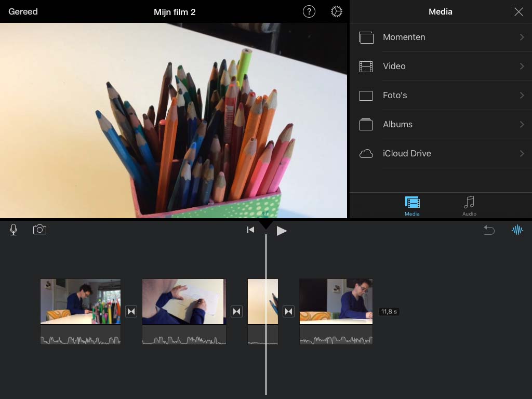Switch to the Media tab
The height and width of the screenshot is (399, 532).
(412, 206)
